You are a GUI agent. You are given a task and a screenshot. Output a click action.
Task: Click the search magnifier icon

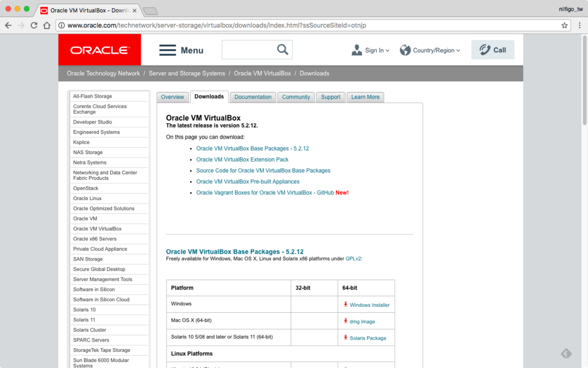click(x=283, y=49)
